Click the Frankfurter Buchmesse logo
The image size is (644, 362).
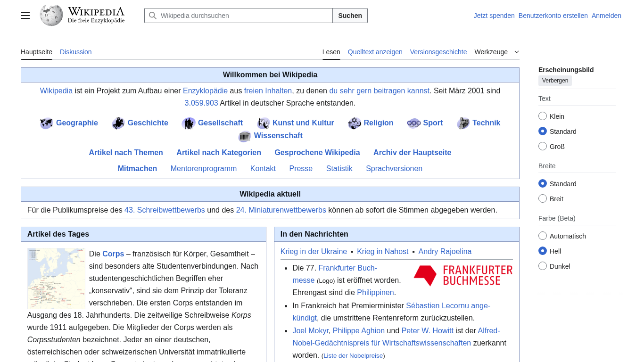click(463, 275)
